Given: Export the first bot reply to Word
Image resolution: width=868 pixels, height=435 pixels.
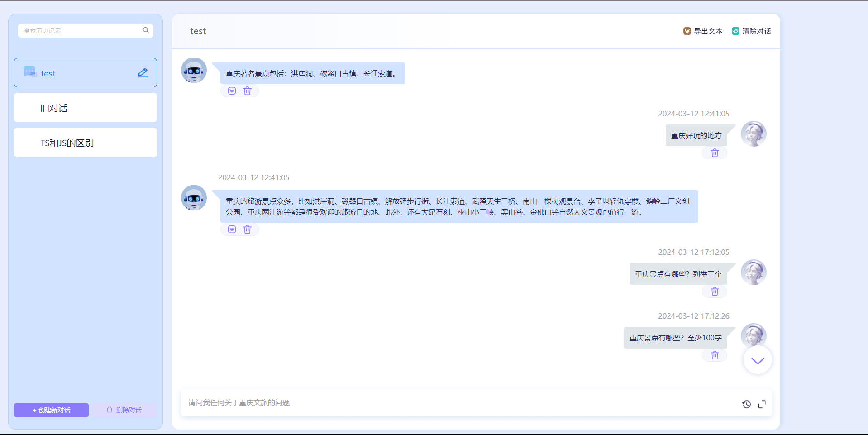Looking at the screenshot, I should point(232,91).
